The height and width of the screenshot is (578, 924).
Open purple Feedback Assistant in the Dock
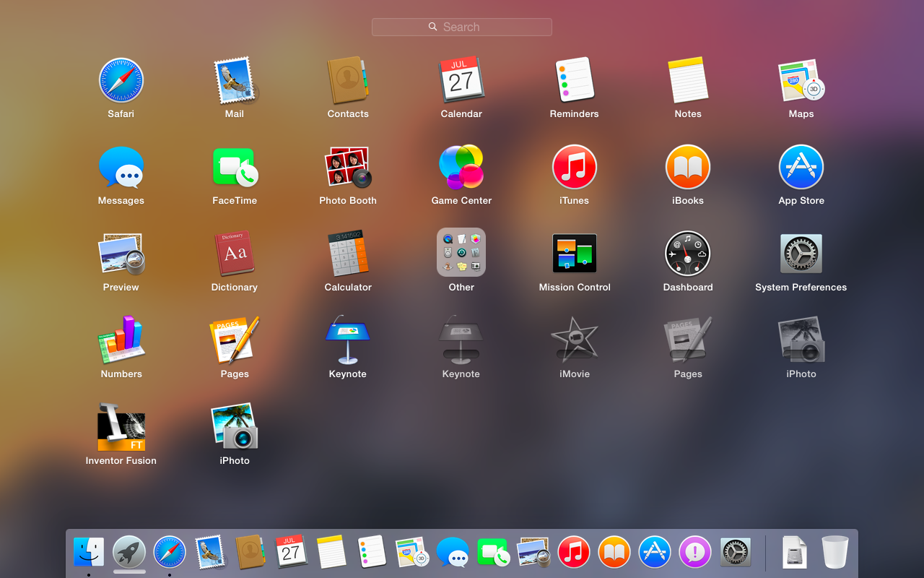695,553
